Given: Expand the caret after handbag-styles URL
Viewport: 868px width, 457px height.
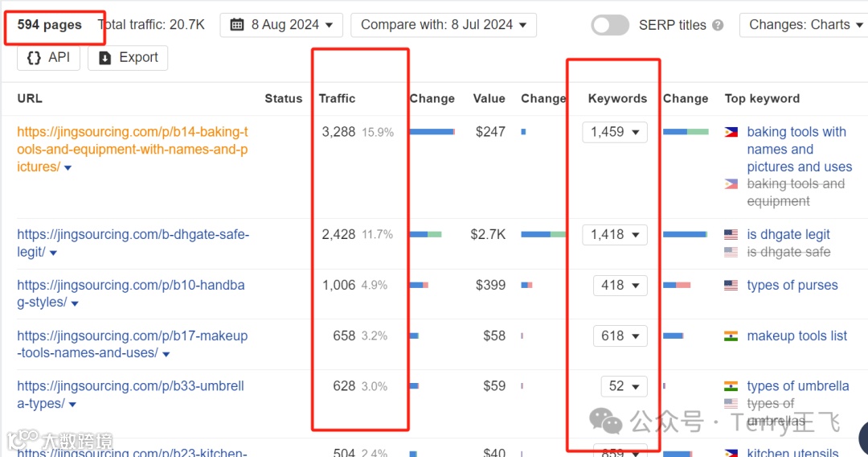Looking at the screenshot, I should [75, 303].
